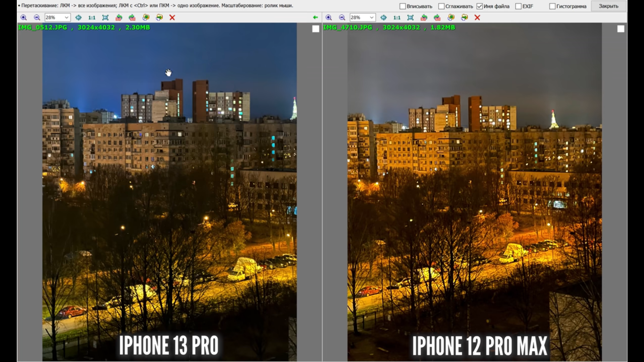Screen dimensions: 644x362
Task: Set left image to 1:1 scale
Action: [92, 17]
